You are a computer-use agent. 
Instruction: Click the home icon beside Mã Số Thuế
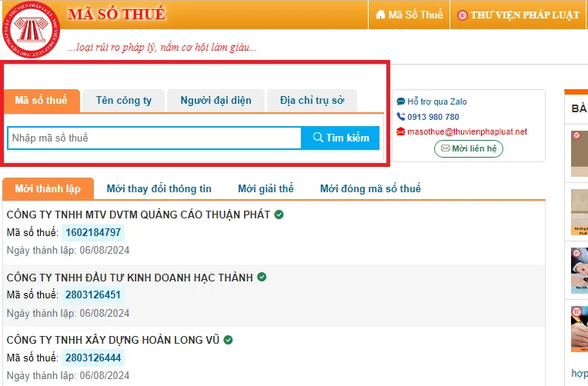click(380, 15)
